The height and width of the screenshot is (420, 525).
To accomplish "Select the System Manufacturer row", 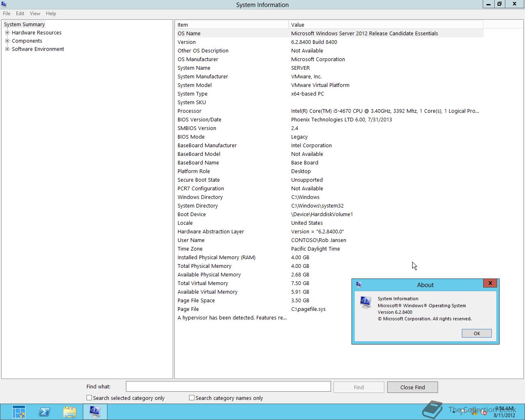I will pyautogui.click(x=330, y=76).
